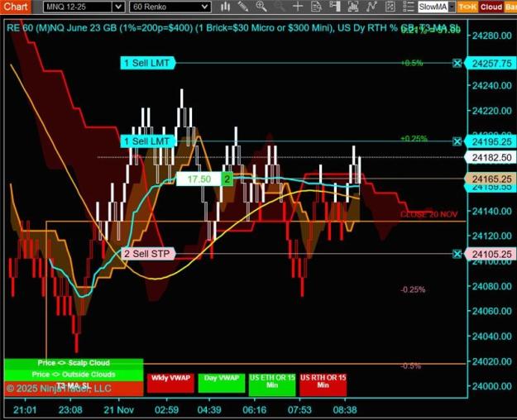This screenshot has height=420, width=517.
Task: Open the MNQ 12-25 instrument dropdown
Action: (x=84, y=7)
